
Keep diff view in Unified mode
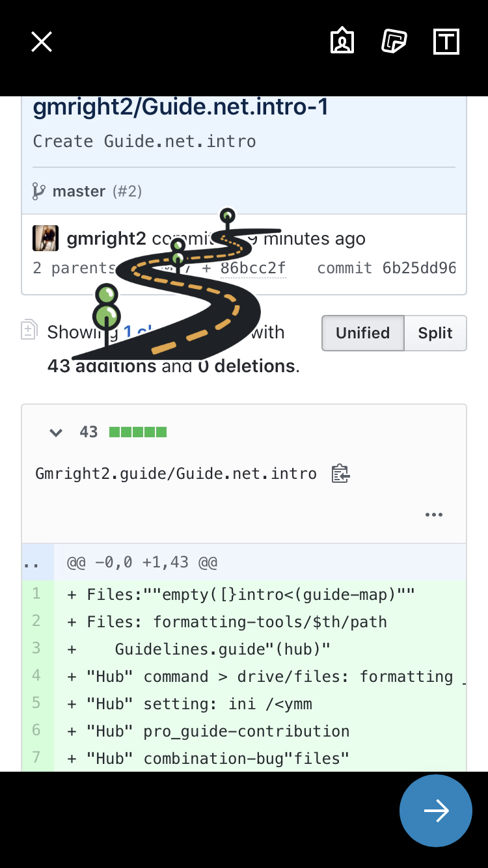(362, 332)
